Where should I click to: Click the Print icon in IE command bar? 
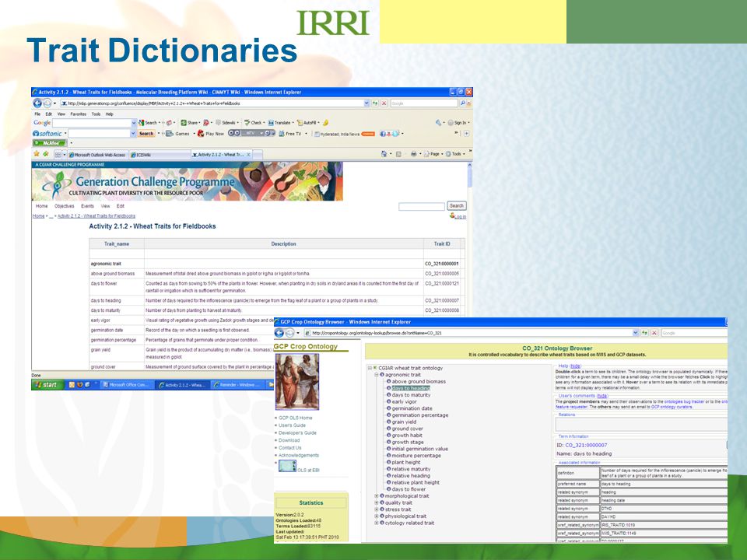click(413, 154)
